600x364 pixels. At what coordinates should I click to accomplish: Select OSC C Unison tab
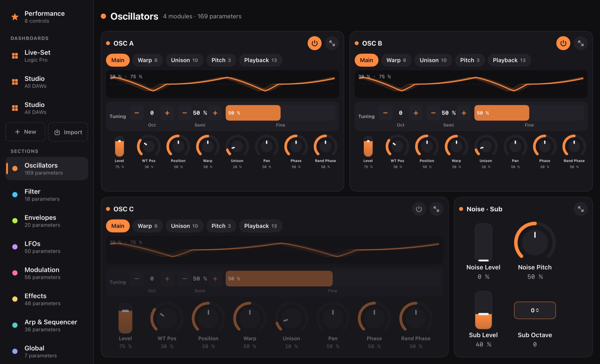pos(184,226)
